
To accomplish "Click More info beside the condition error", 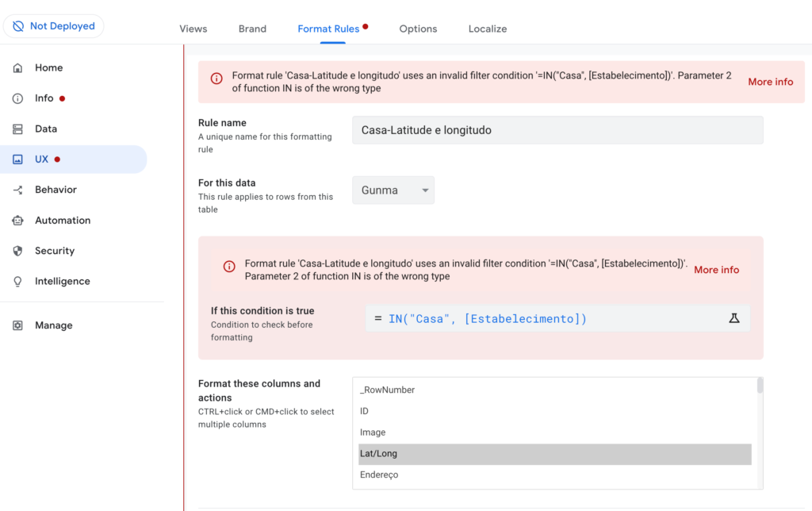I will click(x=716, y=270).
